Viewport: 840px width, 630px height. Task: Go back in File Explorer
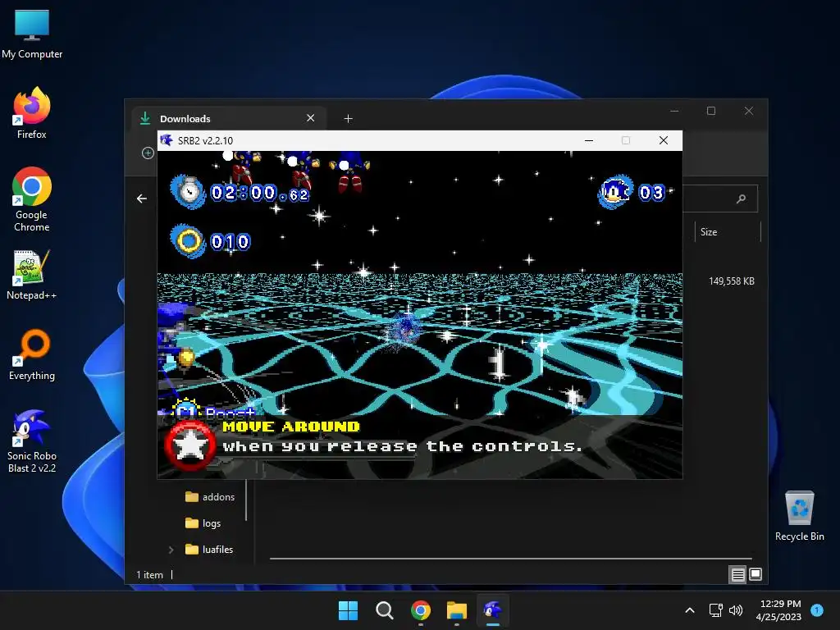tap(141, 199)
